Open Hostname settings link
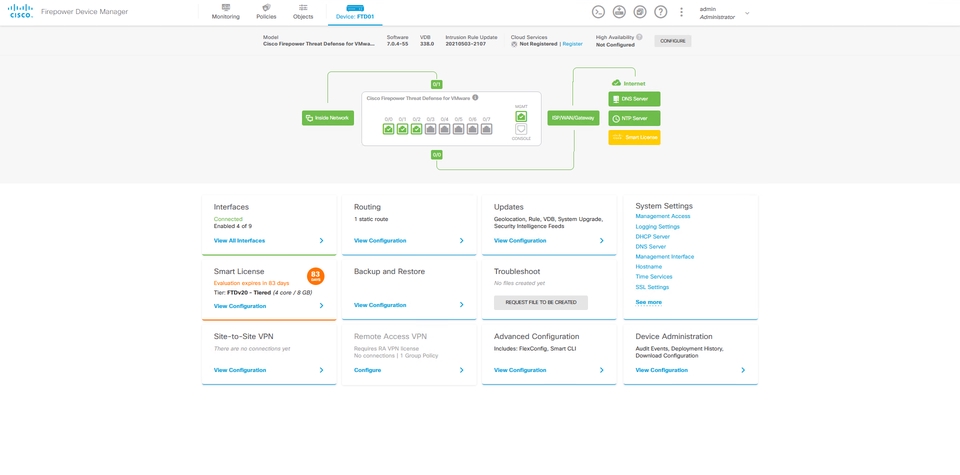The image size is (960, 475). (x=648, y=267)
